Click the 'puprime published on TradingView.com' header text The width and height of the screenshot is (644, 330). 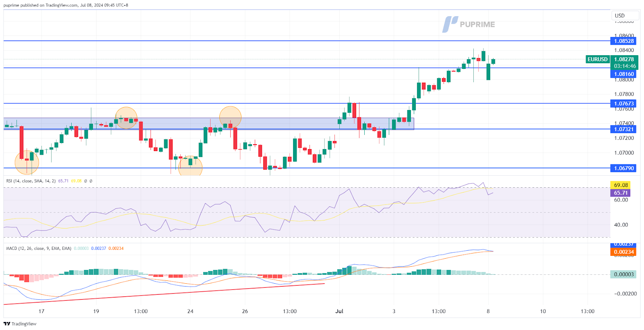coord(41,5)
